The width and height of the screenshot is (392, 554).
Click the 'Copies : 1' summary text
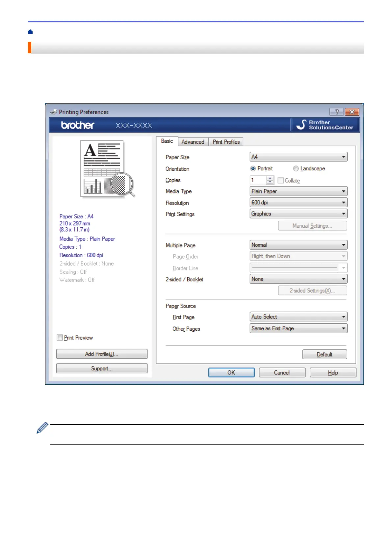coord(70,247)
